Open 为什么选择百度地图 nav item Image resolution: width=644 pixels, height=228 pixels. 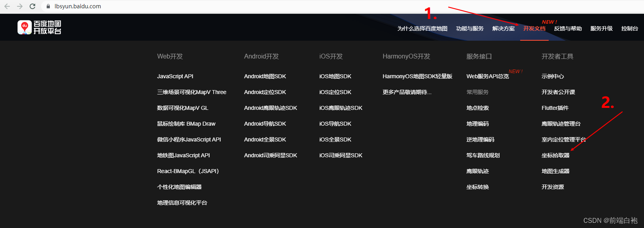(x=422, y=28)
